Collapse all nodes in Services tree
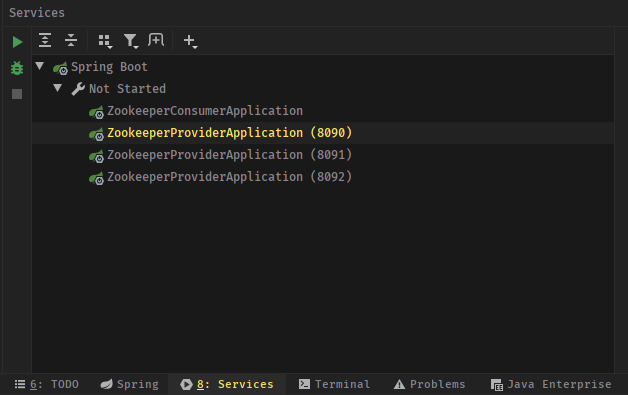This screenshot has width=628, height=395. click(x=71, y=40)
